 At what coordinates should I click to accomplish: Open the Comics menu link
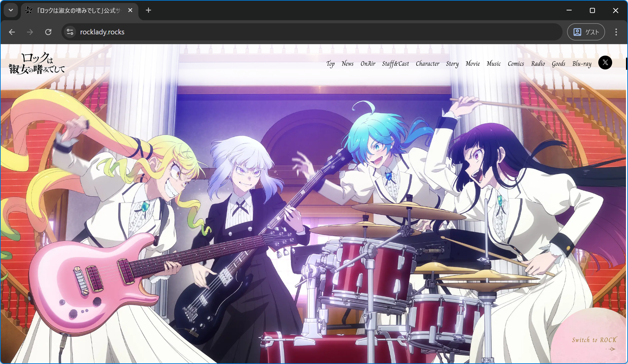coord(516,64)
